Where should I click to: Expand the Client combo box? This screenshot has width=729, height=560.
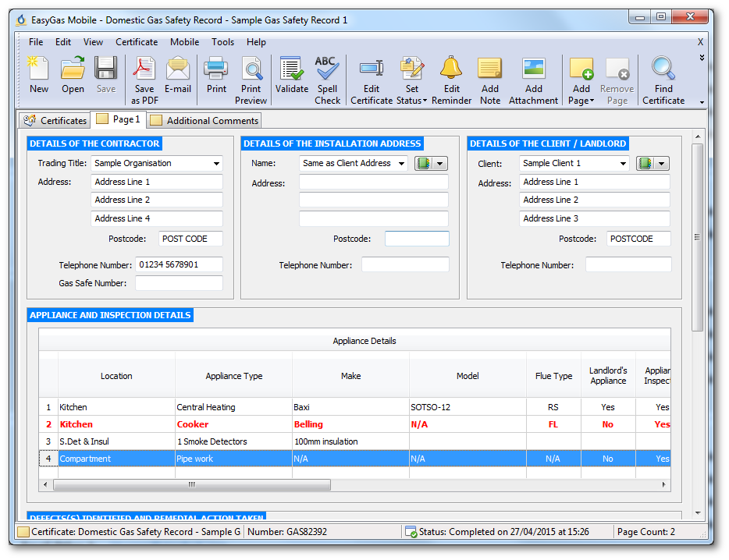623,164
